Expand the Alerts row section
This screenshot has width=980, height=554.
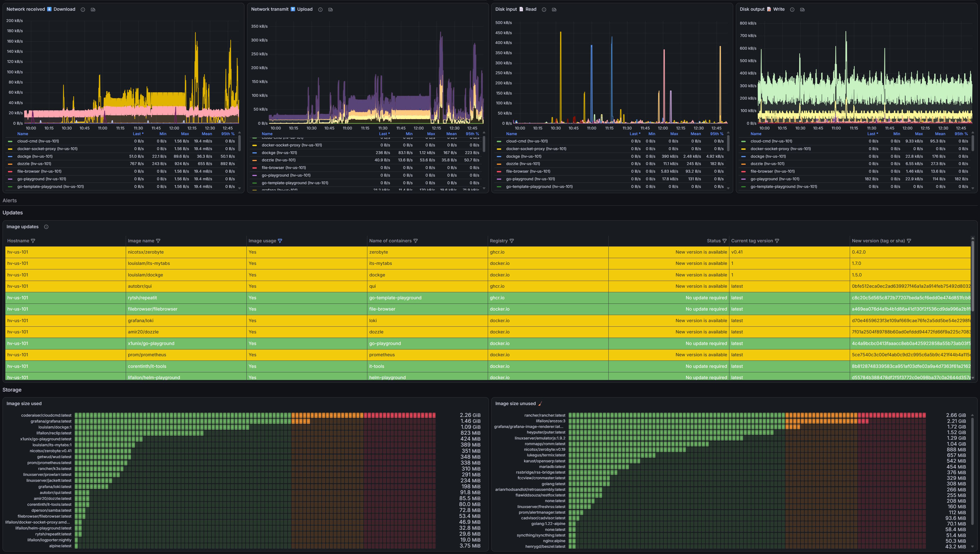pyautogui.click(x=10, y=201)
